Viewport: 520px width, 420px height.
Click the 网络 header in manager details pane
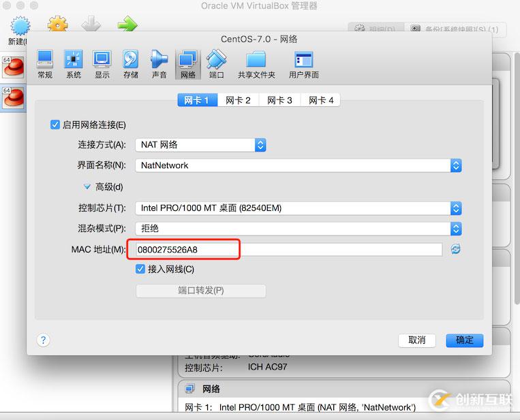211,389
